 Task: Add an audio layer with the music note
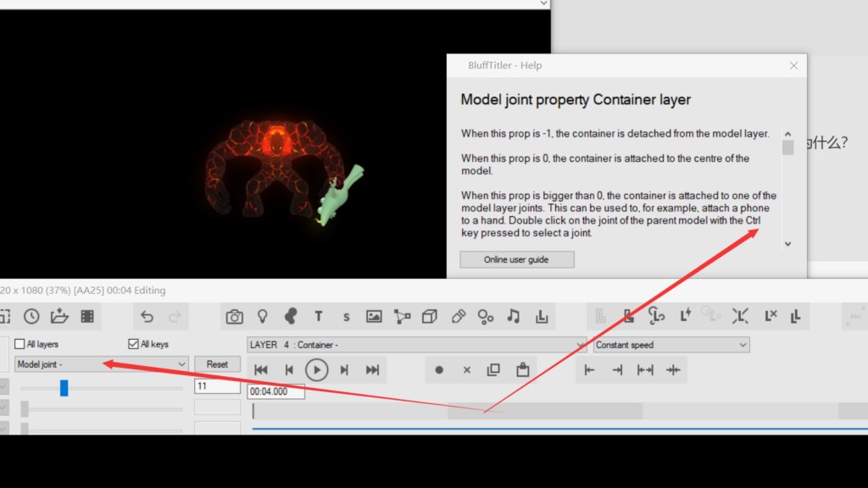point(513,317)
